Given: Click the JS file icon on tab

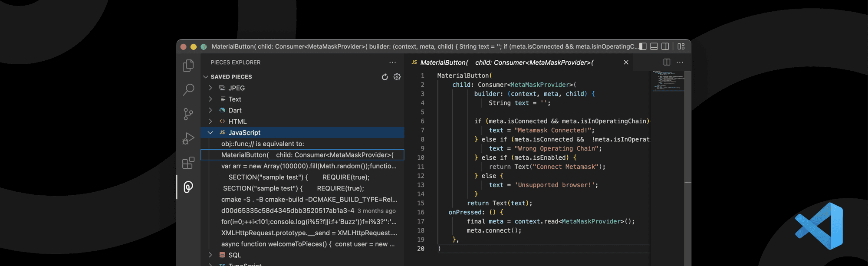Looking at the screenshot, I should (414, 62).
